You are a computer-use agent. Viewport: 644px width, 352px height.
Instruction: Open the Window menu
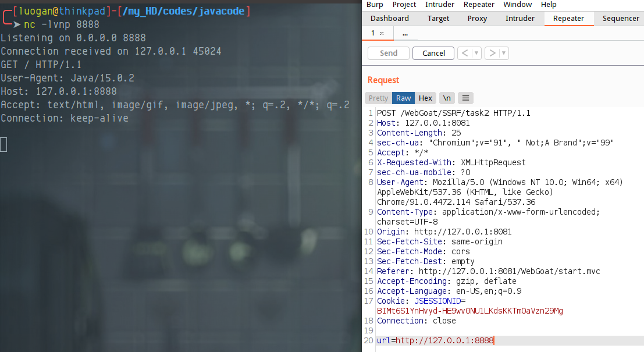(518, 5)
